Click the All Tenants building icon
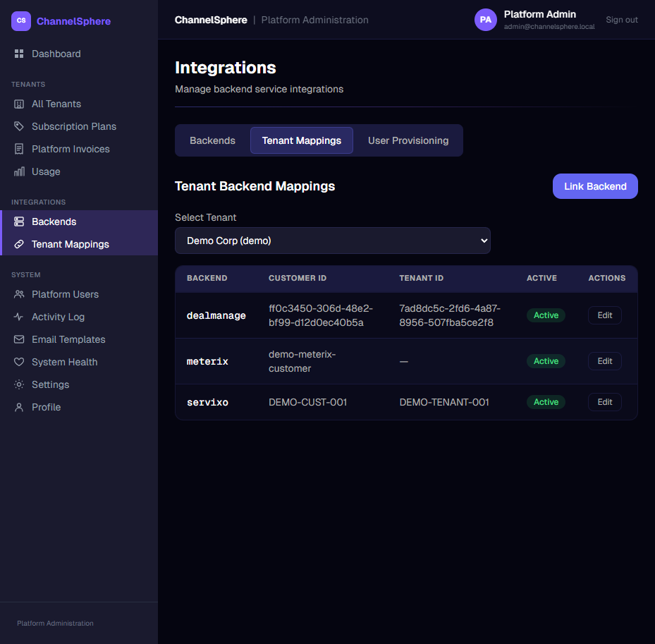Viewport: 655px width, 644px height. (19, 104)
